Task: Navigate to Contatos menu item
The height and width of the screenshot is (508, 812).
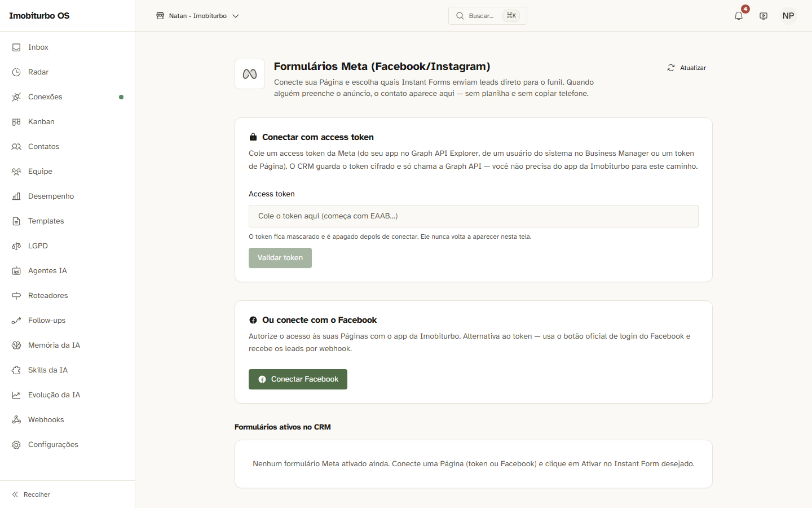Action: pyautogui.click(x=68, y=147)
